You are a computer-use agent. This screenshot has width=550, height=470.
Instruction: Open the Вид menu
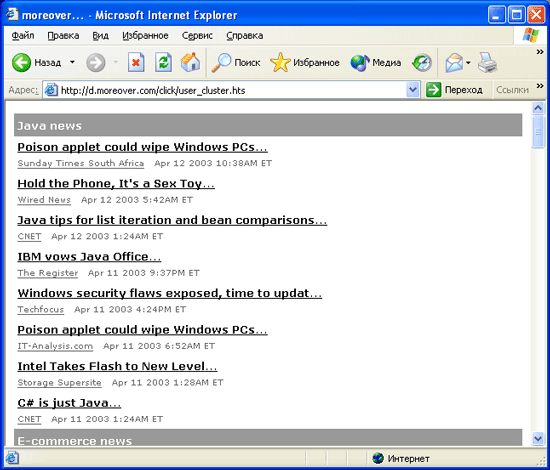100,36
